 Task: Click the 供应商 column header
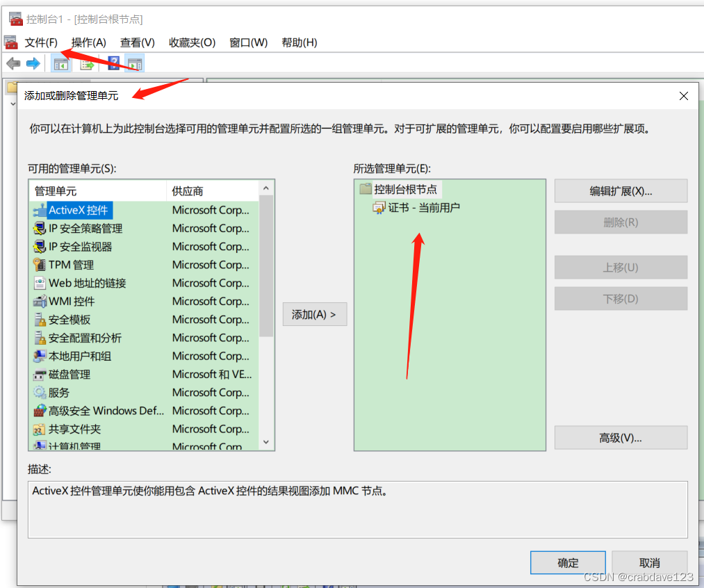pos(213,191)
